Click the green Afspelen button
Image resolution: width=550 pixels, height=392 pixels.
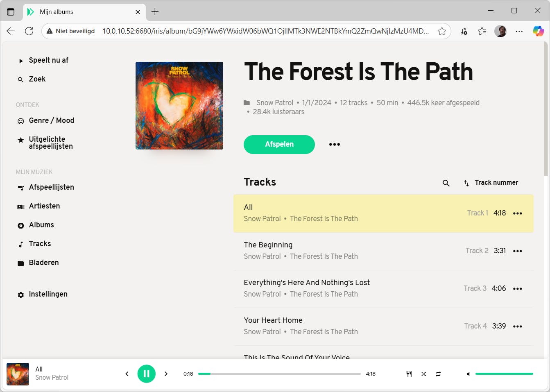tap(279, 144)
